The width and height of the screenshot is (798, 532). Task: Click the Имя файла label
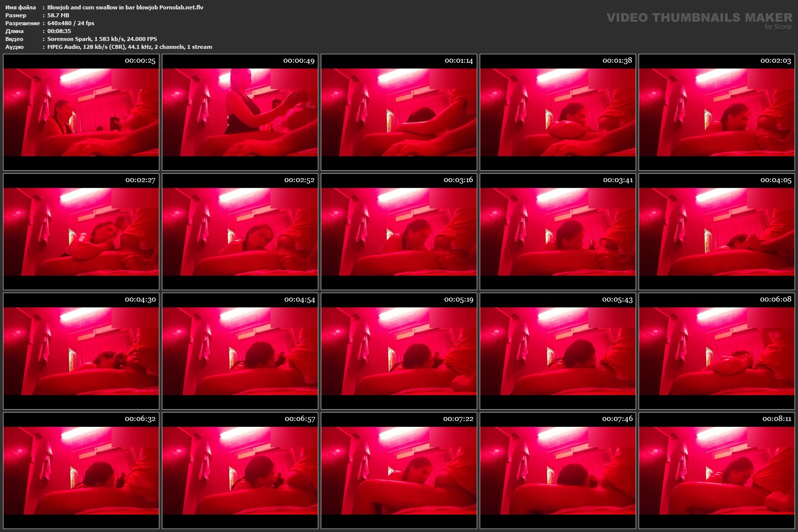(x=21, y=7)
